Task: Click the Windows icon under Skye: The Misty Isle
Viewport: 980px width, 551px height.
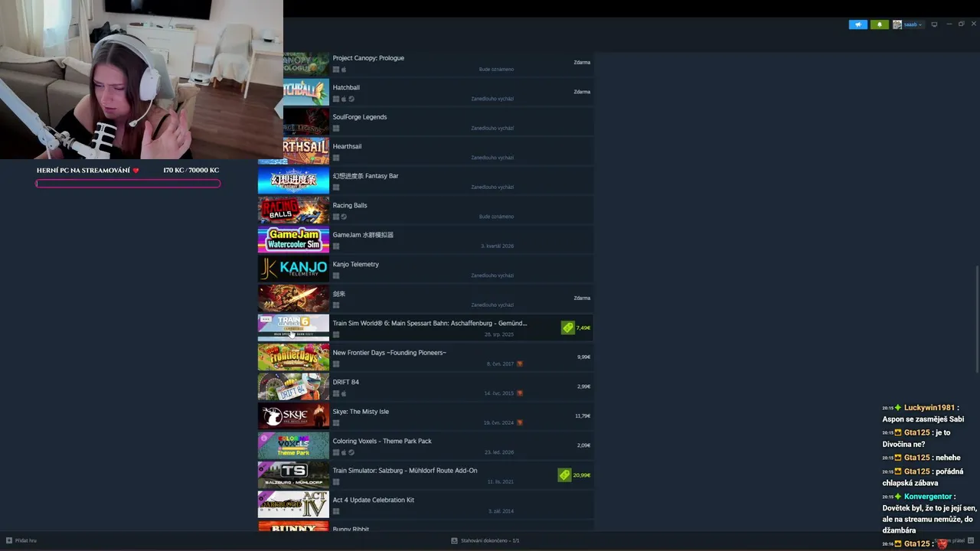Action: [x=336, y=423]
